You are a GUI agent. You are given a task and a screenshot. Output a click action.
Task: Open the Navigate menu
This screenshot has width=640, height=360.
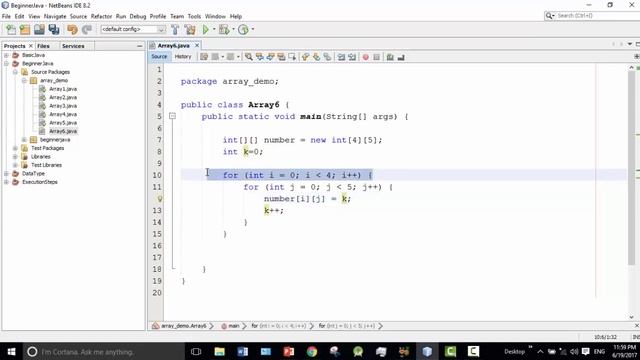55,16
